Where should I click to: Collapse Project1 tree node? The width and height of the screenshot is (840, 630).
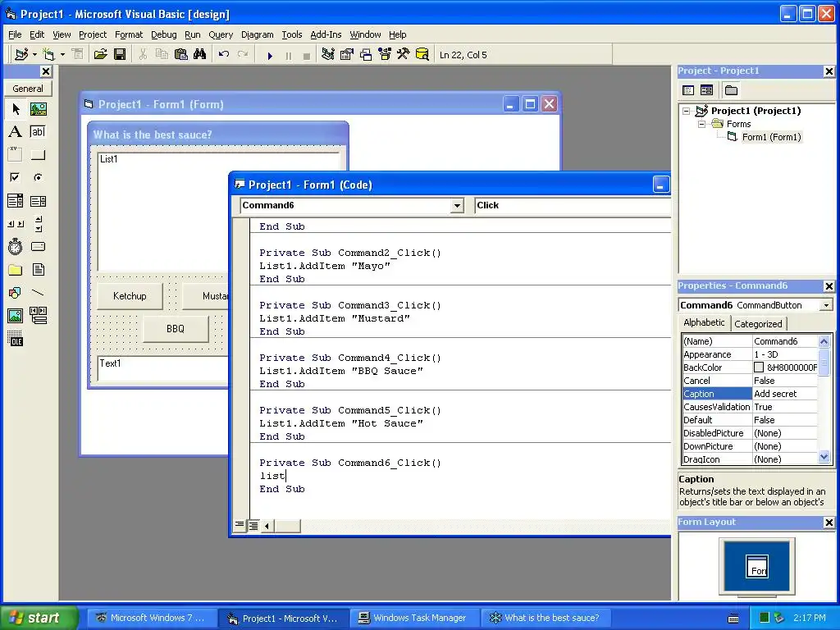pyautogui.click(x=687, y=111)
